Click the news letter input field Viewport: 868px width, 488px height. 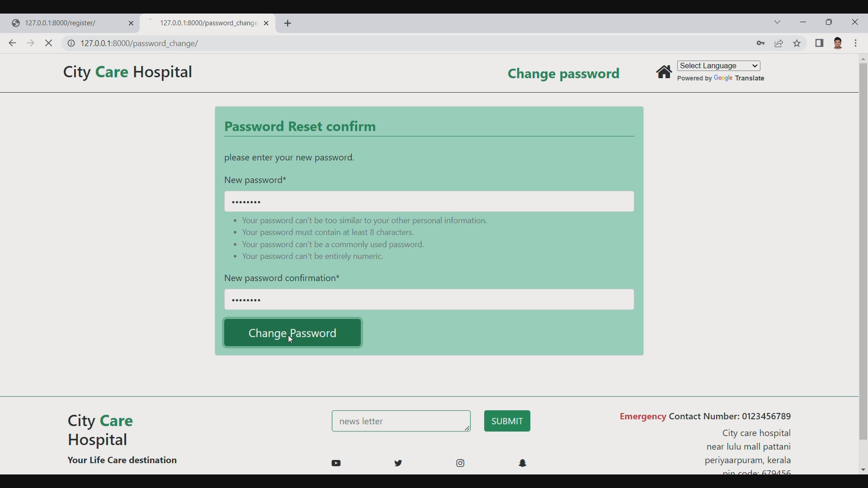click(401, 421)
